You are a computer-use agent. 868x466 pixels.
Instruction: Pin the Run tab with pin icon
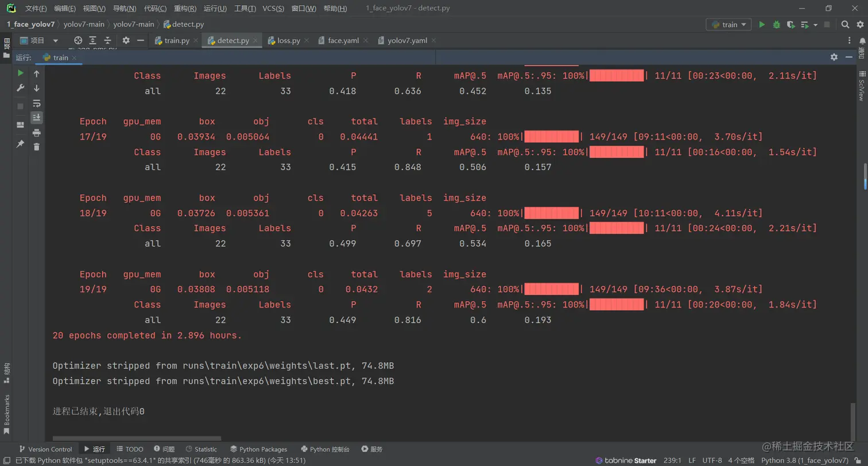point(21,144)
